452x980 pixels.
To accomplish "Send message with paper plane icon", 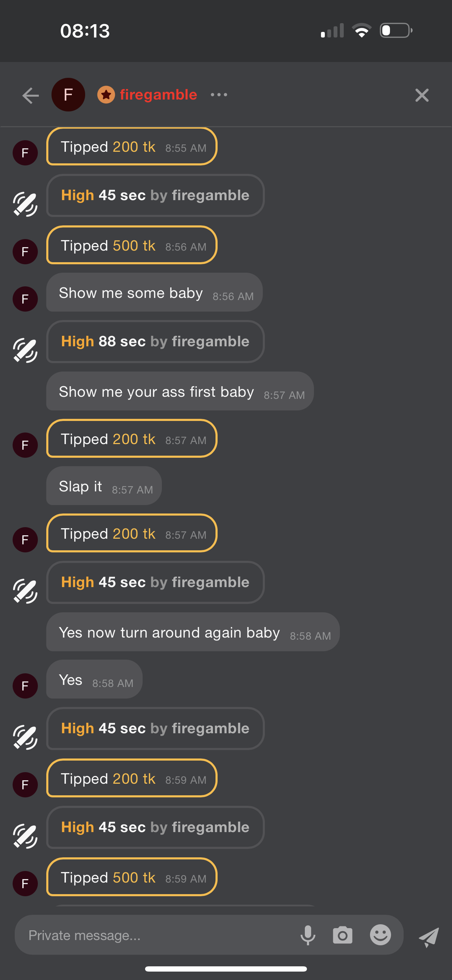I will tap(429, 937).
